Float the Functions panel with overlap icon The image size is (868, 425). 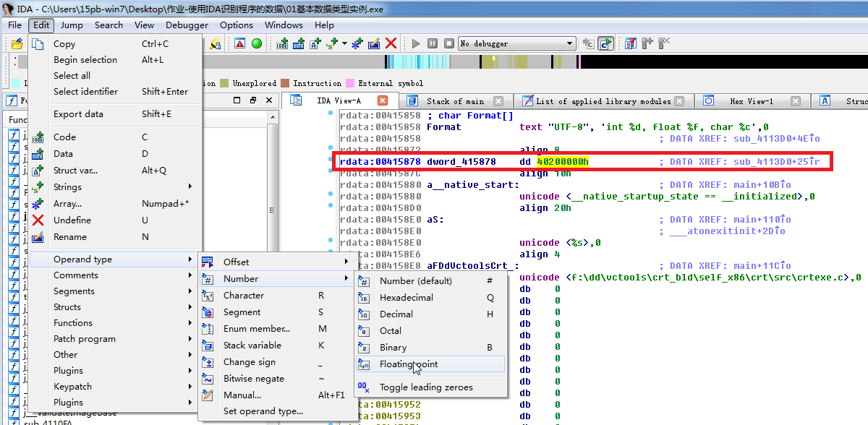click(253, 100)
